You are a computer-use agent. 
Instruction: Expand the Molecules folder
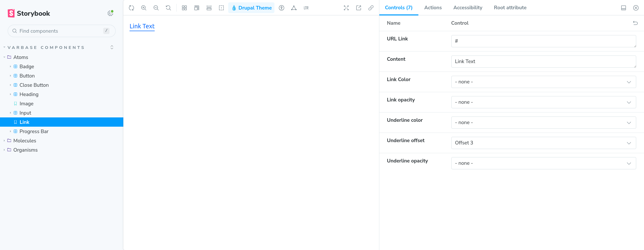coord(25,141)
